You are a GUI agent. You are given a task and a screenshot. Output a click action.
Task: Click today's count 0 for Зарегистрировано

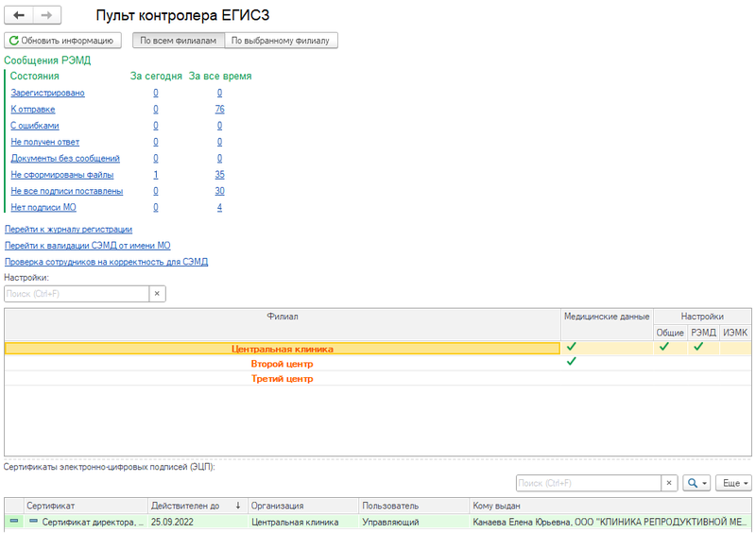click(x=156, y=93)
